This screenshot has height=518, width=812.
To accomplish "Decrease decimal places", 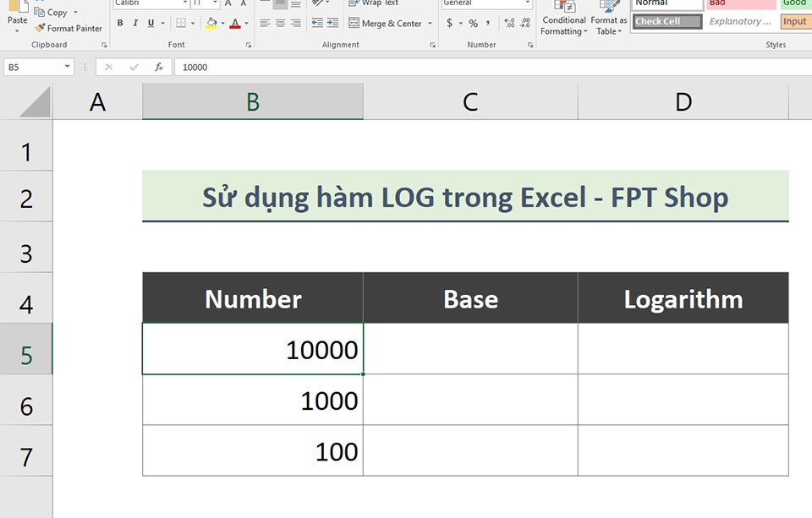I will [x=525, y=24].
